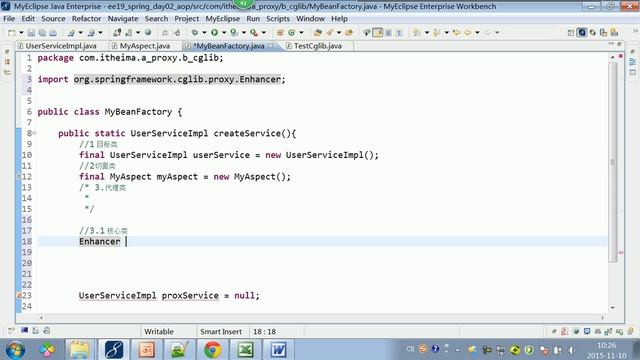Image resolution: width=640 pixels, height=360 pixels.
Task: Open the File menu
Action: coord(9,19)
